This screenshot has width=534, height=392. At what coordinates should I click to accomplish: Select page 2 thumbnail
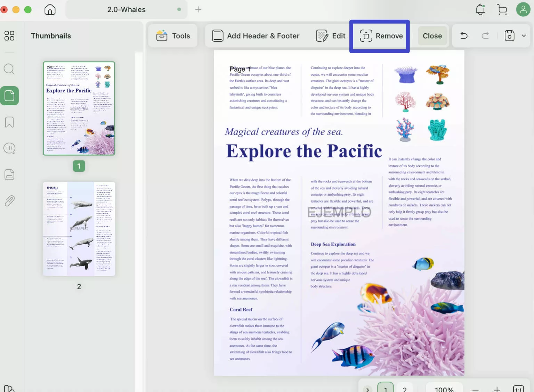coord(79,229)
